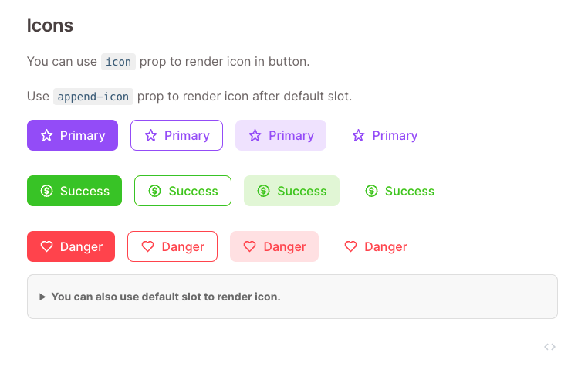Click star icon in filled Primary button
The image size is (588, 370).
tap(46, 135)
